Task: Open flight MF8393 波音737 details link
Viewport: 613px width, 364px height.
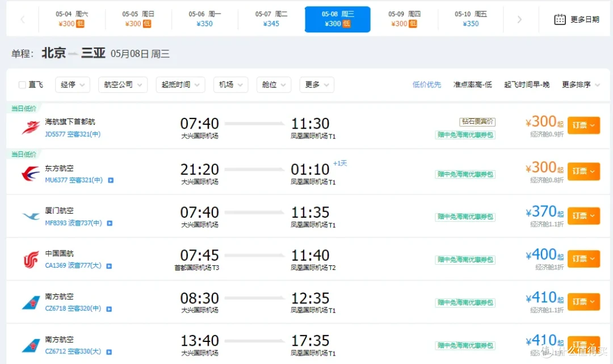Action: click(x=73, y=223)
